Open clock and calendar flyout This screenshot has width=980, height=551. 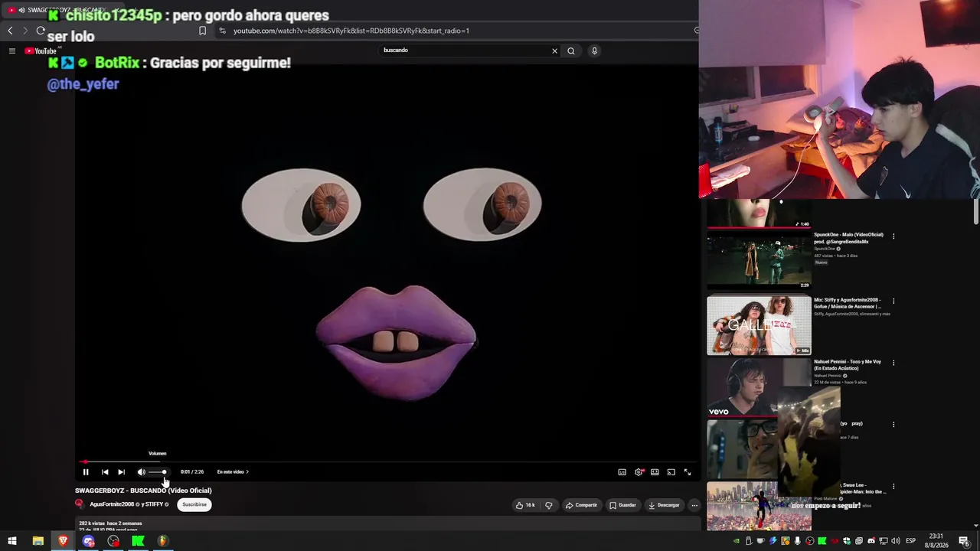coord(936,541)
